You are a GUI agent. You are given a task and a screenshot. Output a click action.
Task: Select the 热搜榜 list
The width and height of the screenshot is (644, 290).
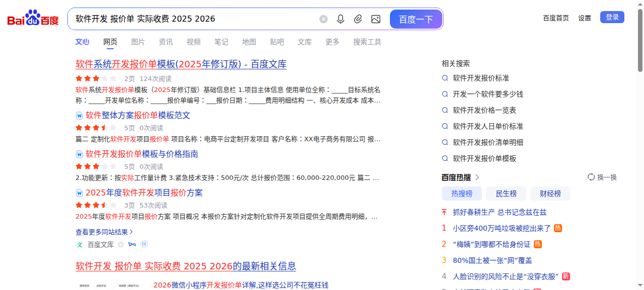click(x=461, y=194)
